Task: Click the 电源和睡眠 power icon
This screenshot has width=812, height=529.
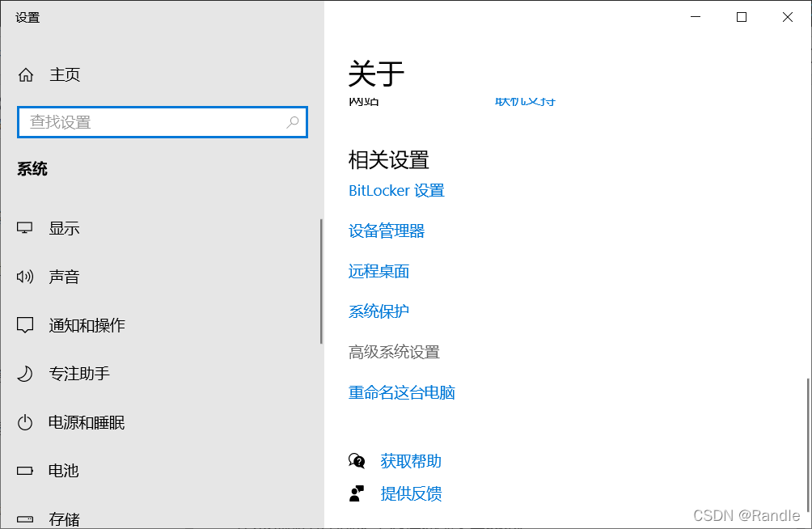Action: tap(26, 422)
